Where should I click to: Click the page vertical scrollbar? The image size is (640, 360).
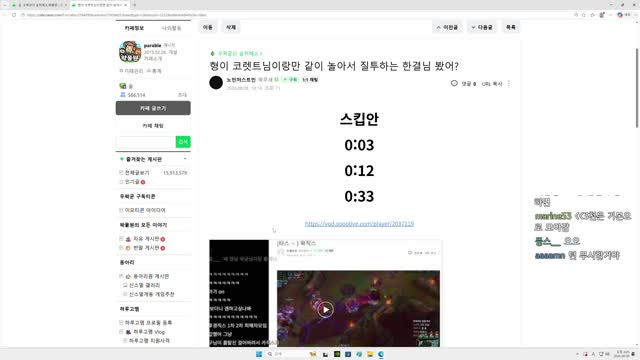pyautogui.click(x=637, y=88)
